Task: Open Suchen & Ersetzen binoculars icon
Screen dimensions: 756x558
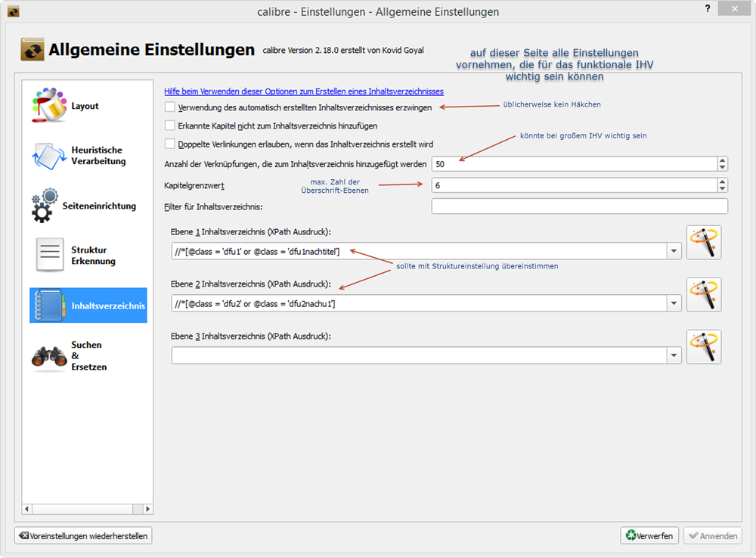Action: [x=50, y=355]
